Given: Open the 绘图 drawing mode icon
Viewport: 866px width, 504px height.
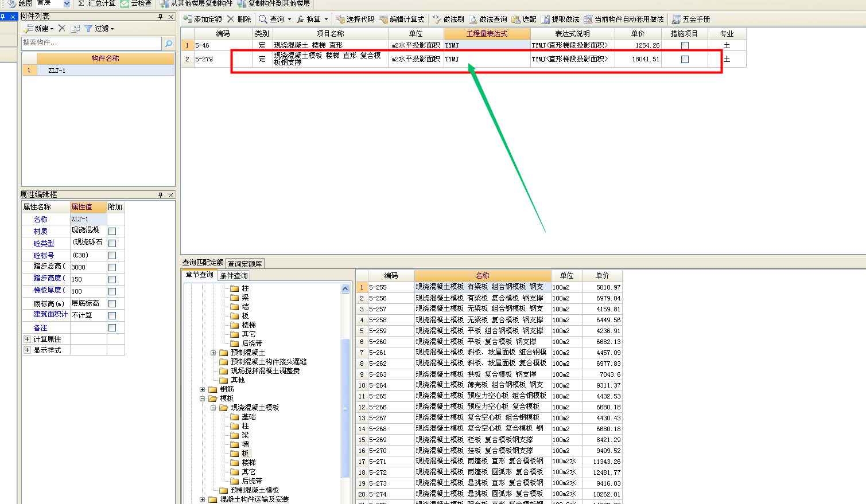Looking at the screenshot, I should coord(11,3).
